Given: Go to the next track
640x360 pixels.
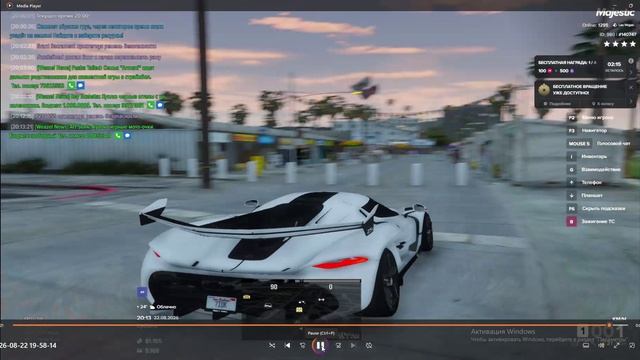Looking at the screenshot, I should click(x=353, y=345).
